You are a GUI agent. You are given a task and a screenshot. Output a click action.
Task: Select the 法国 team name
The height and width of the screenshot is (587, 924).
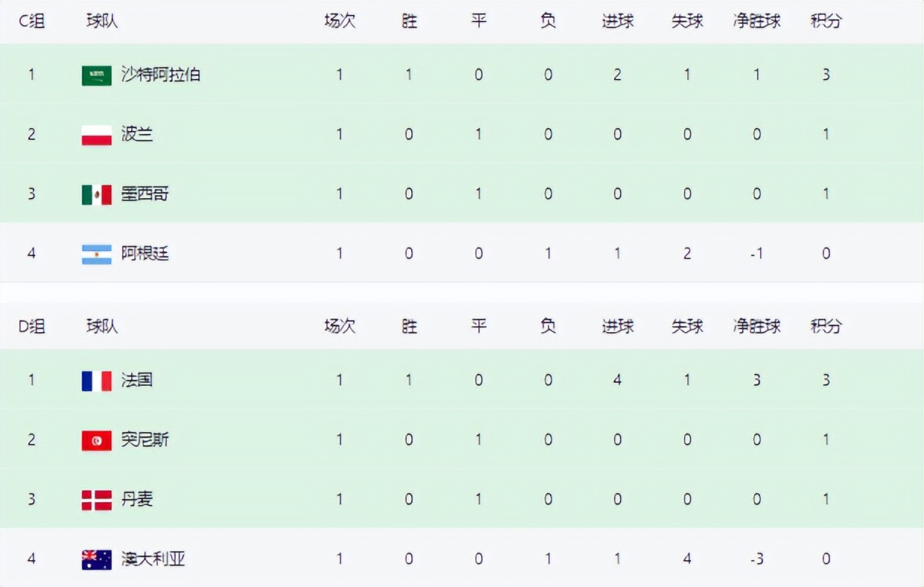click(x=137, y=380)
